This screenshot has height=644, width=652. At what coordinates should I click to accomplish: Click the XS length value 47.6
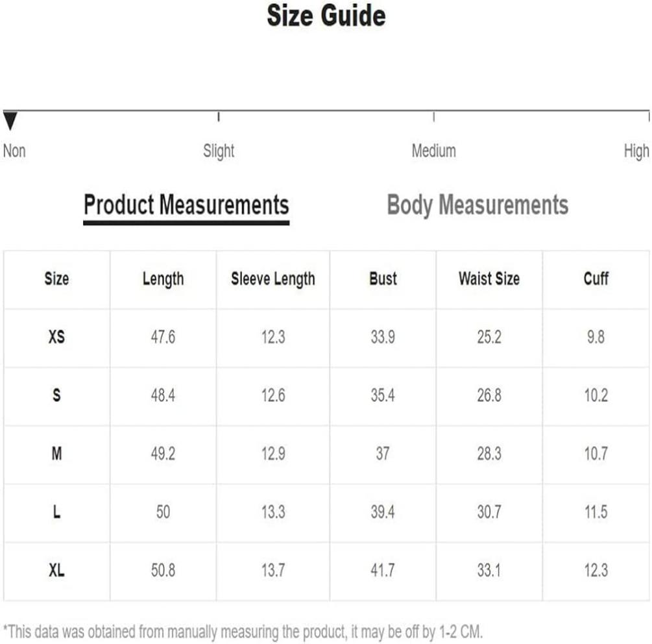click(x=163, y=337)
